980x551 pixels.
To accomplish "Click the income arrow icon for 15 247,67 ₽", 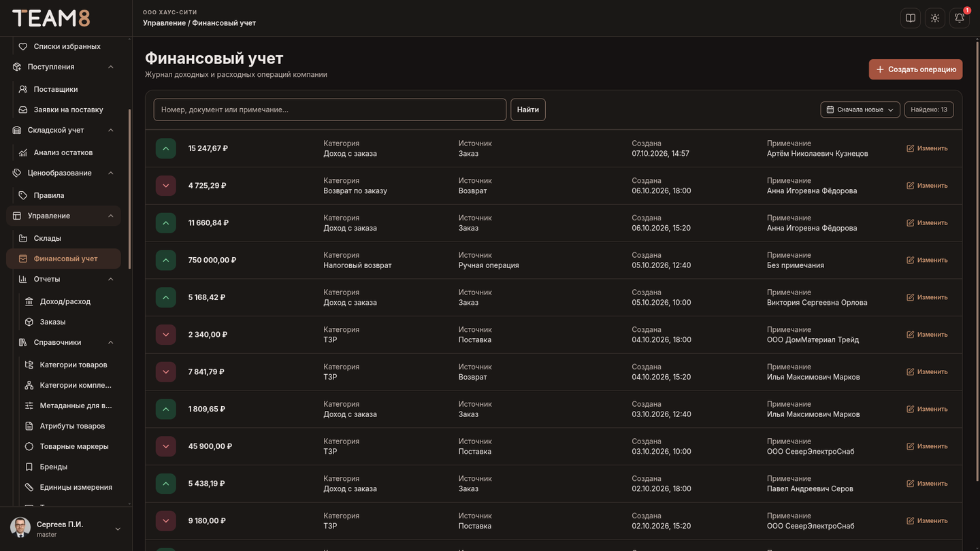I will (x=166, y=148).
